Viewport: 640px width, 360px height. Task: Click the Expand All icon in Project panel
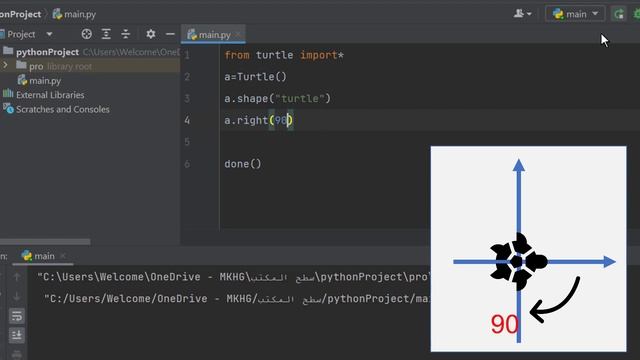tap(106, 34)
